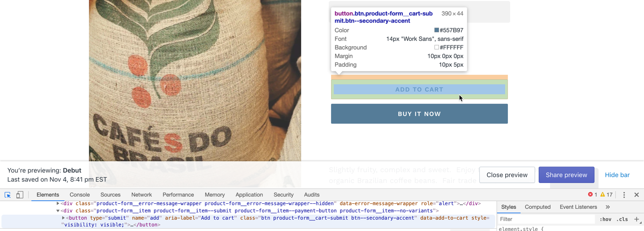Click the element.style rule text
This screenshot has height=231, width=644.
521,229
